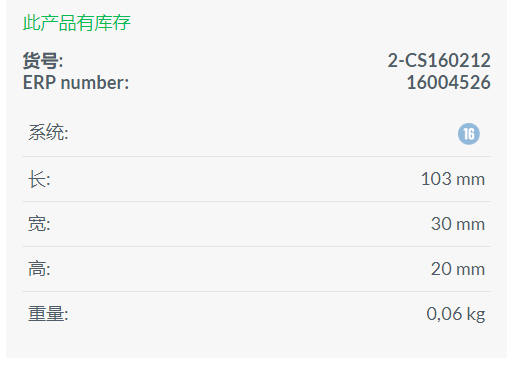Click the 货号 label
Viewport: 527px width, 380px height.
[43, 61]
